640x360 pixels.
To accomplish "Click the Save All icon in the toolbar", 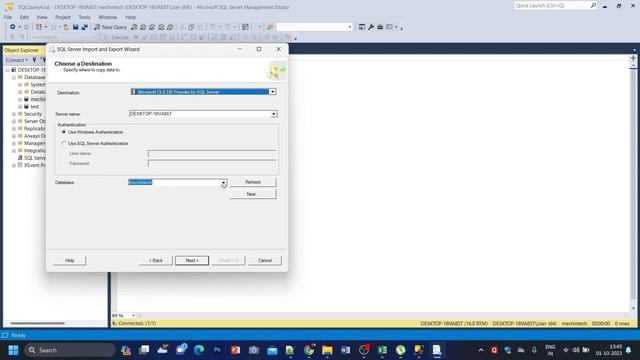I will 84,27.
